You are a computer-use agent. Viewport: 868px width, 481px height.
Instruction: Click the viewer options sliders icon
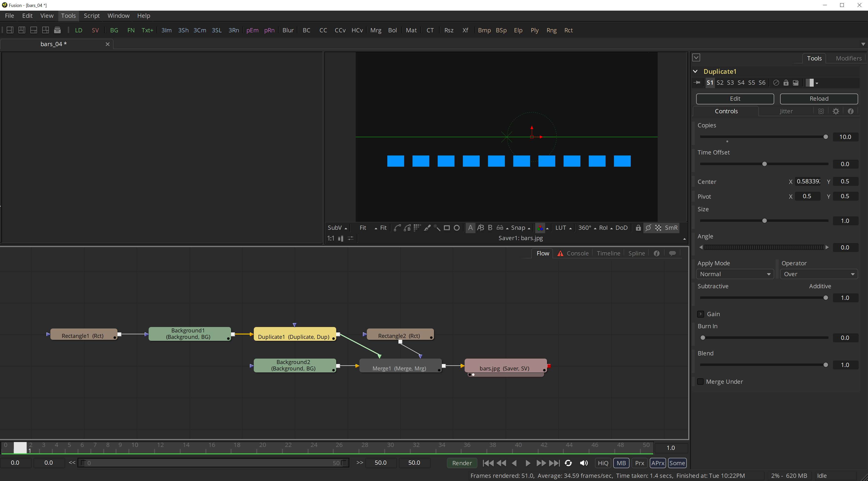click(x=351, y=238)
